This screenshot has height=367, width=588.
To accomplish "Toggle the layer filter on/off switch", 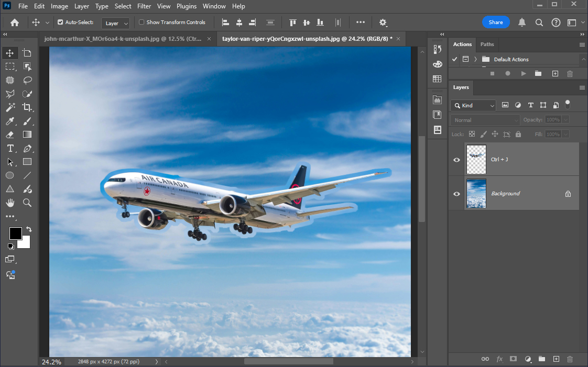I will [568, 104].
